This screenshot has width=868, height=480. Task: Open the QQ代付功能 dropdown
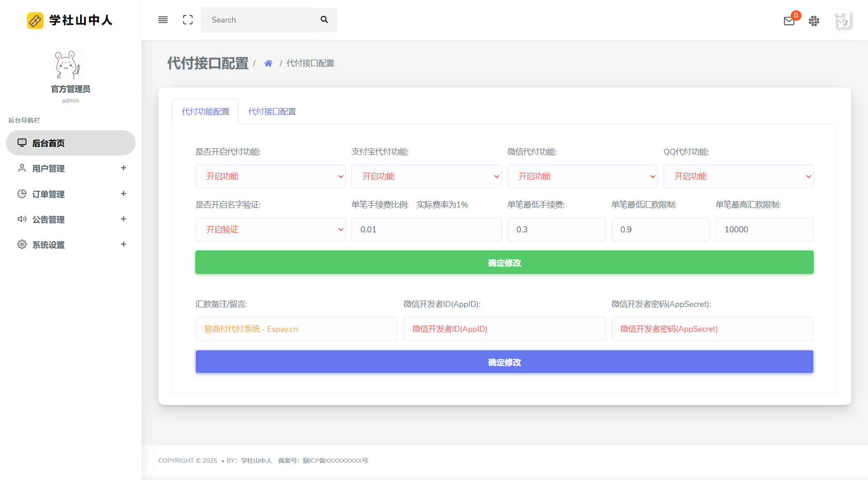738,176
